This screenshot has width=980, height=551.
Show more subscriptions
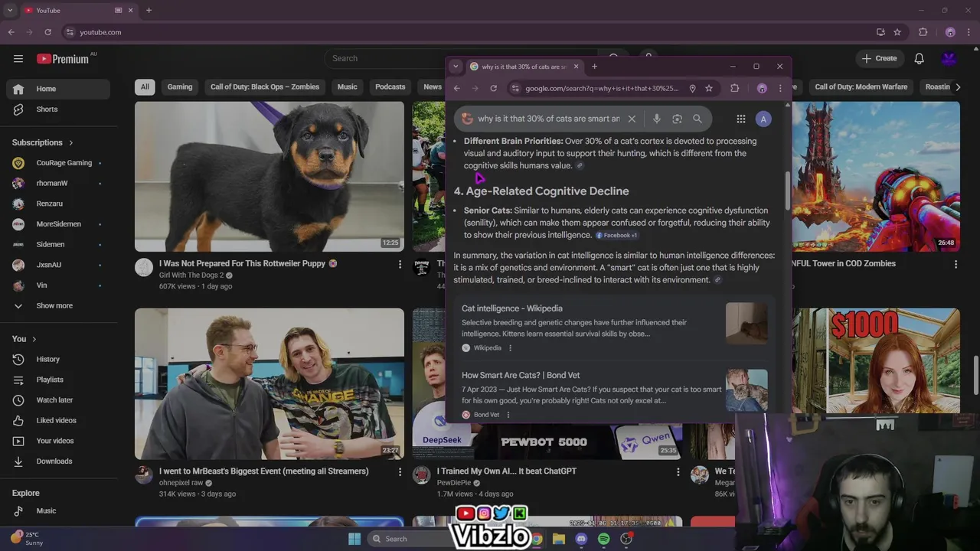(55, 305)
